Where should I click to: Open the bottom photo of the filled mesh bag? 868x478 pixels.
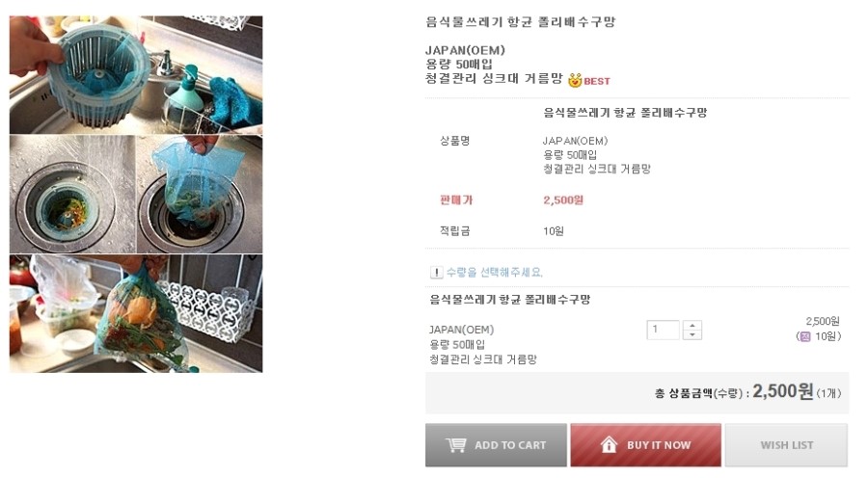136,314
